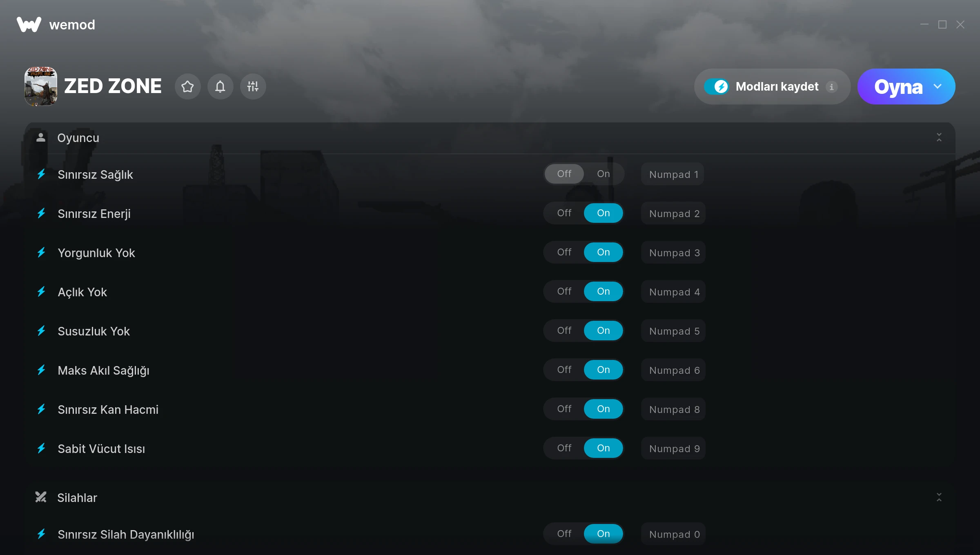Image resolution: width=980 pixels, height=555 pixels.
Task: Select the Sabit Vücut Isısı label
Action: pos(101,449)
